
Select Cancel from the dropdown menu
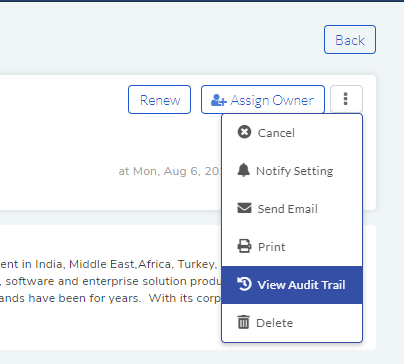(292, 133)
